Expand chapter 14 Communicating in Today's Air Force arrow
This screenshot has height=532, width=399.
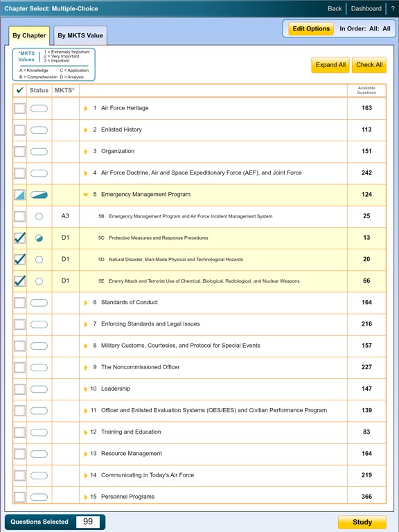click(86, 476)
